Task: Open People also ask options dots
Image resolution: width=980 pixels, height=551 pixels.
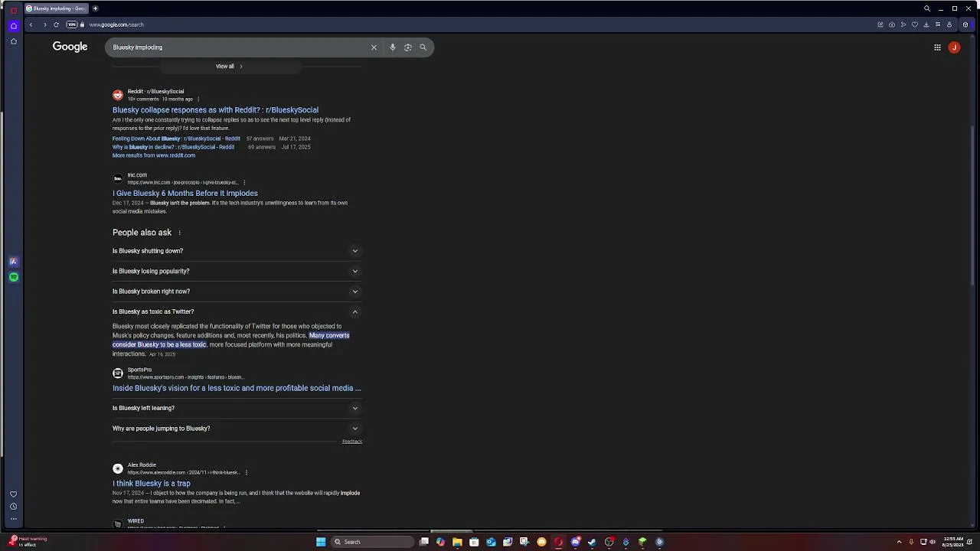Action: coord(180,233)
